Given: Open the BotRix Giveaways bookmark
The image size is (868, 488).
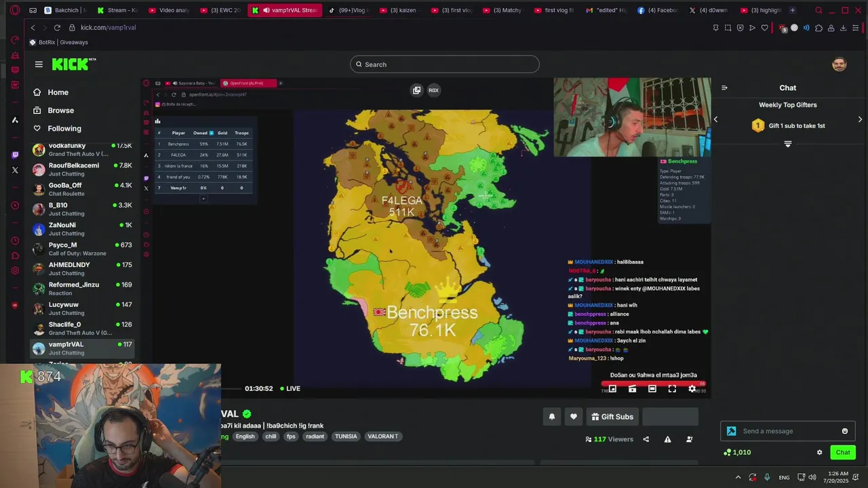Looking at the screenshot, I should click(58, 42).
